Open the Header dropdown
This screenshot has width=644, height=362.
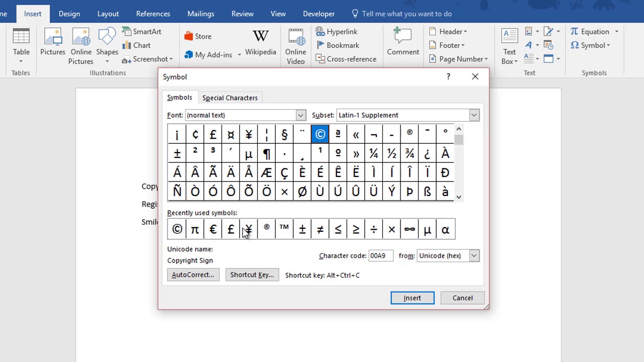pyautogui.click(x=448, y=31)
